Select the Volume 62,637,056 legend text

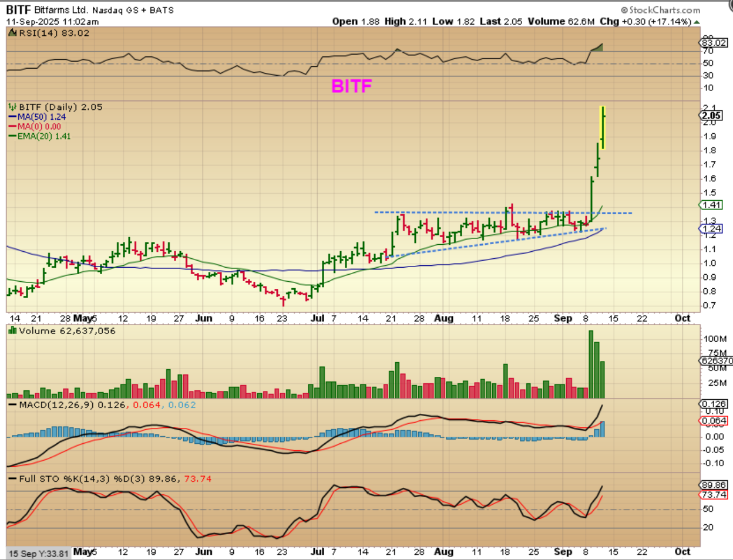pos(67,330)
